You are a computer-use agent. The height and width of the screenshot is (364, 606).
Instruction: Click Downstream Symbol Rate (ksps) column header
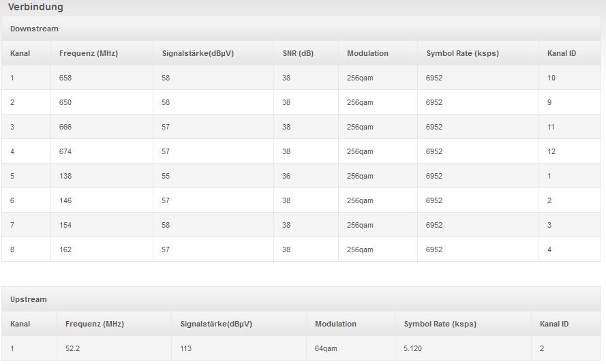pyautogui.click(x=462, y=53)
